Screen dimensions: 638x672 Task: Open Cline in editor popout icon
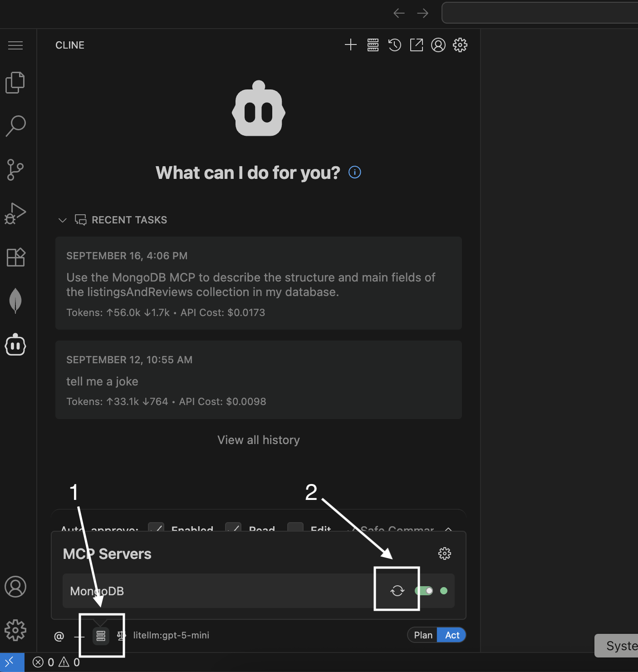click(416, 45)
